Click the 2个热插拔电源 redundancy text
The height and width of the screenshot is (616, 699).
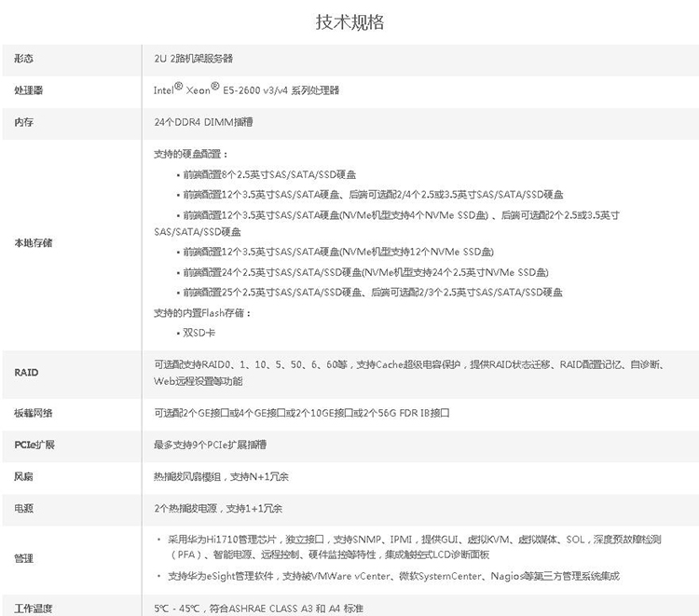tap(218, 509)
